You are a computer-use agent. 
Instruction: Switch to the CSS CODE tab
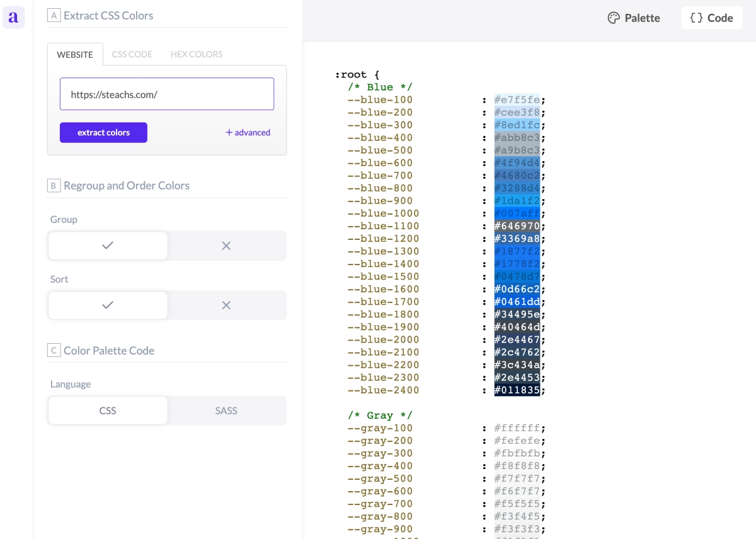tap(132, 54)
